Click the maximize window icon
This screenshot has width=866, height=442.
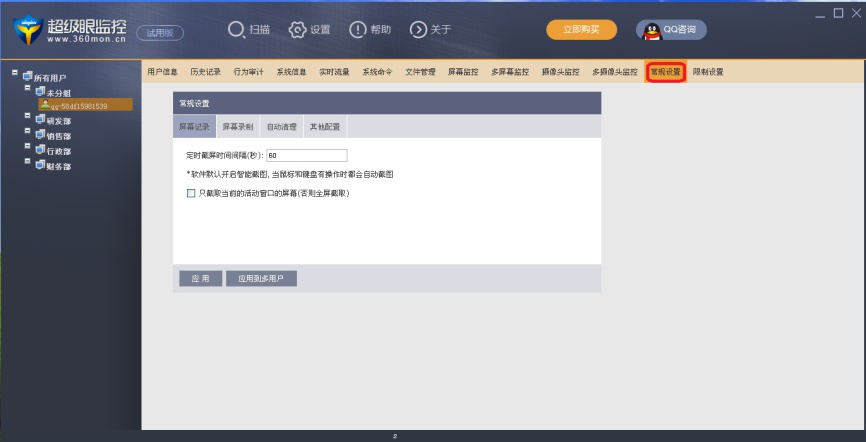838,13
